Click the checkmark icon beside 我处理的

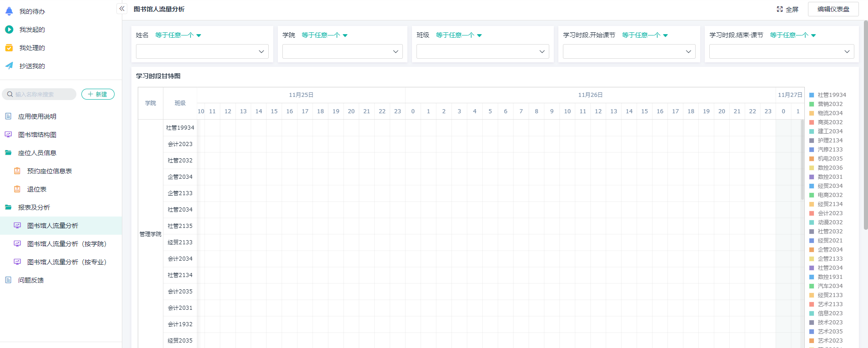click(x=9, y=48)
